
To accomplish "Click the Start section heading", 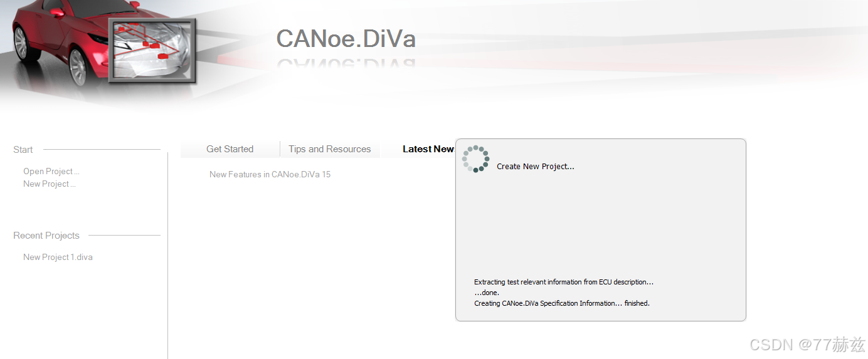I will (x=23, y=149).
